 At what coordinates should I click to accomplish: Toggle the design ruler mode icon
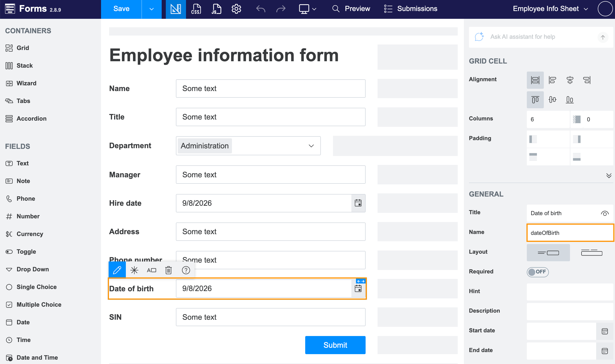[x=176, y=9]
